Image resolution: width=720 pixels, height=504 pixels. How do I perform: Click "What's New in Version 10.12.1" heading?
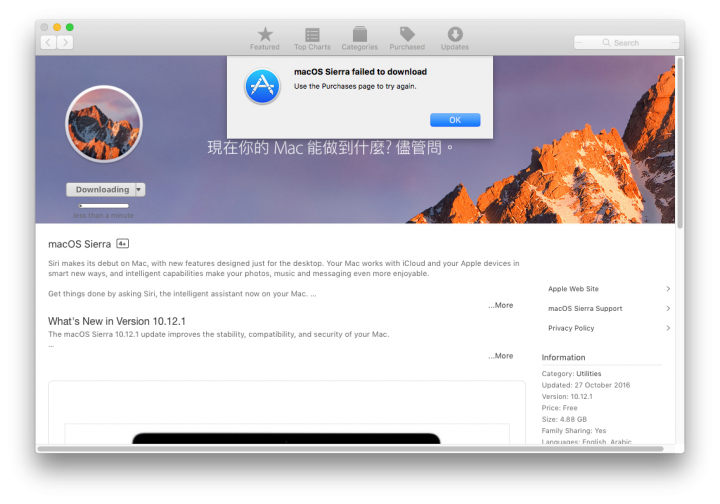(x=117, y=321)
